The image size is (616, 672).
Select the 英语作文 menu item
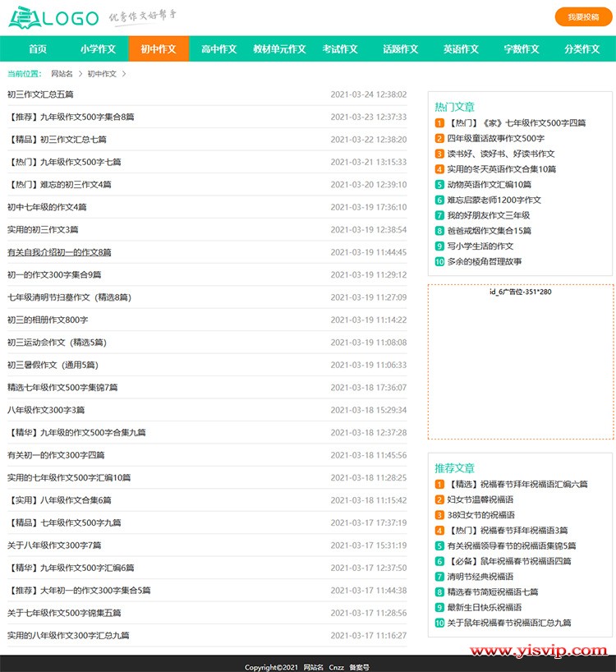tap(461, 49)
